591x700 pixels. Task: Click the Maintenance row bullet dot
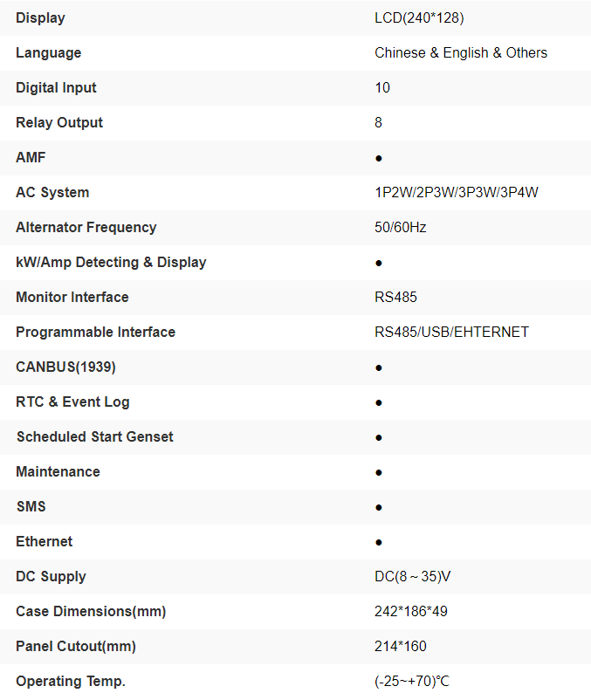379,472
